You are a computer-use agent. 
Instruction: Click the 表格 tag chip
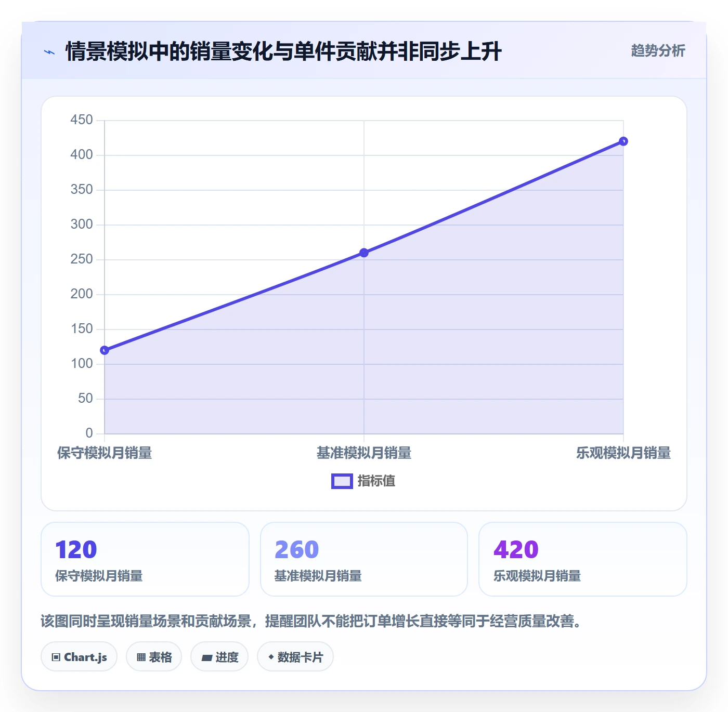[x=154, y=657]
